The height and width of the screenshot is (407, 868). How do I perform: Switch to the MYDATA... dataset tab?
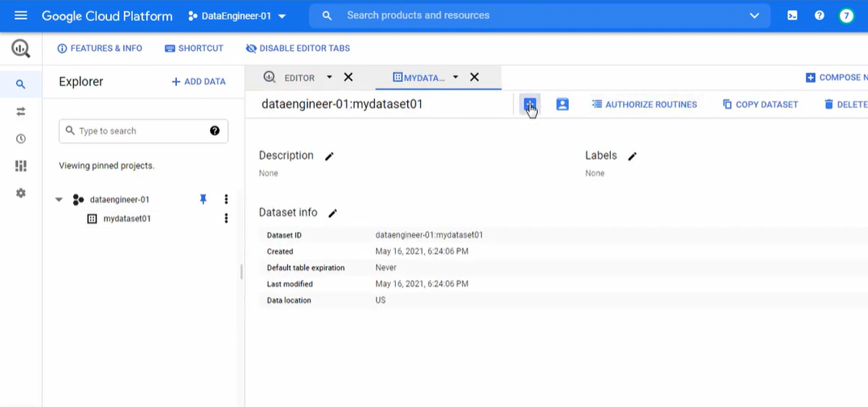(419, 77)
